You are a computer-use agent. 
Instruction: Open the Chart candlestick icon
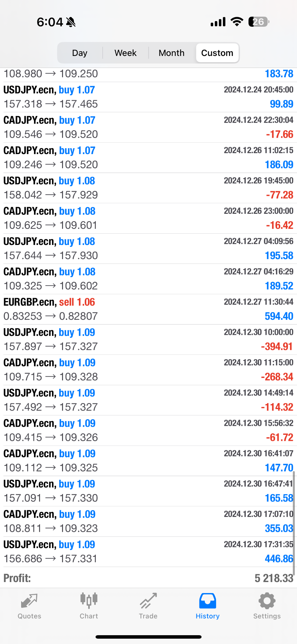pos(89,600)
